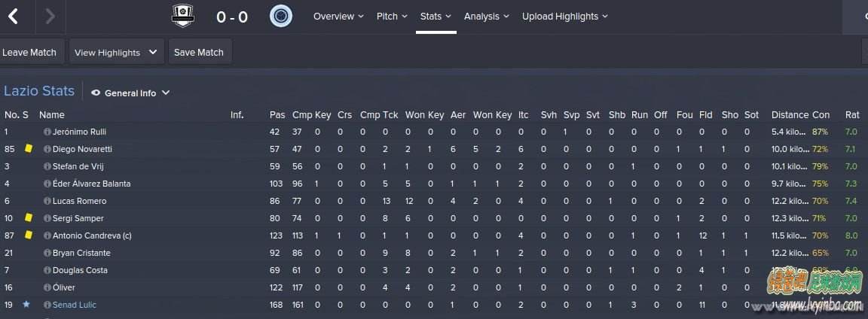Screen dimensions: 868x319
Task: Click the home team crest badge
Action: [182, 16]
